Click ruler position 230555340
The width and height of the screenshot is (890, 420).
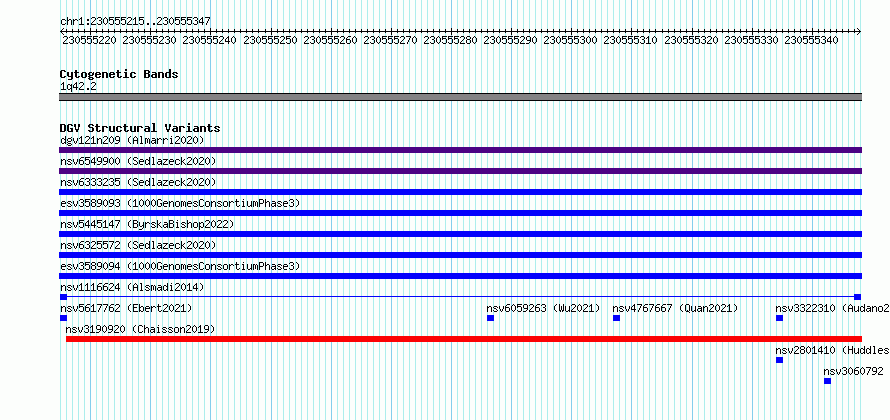[x=812, y=40]
